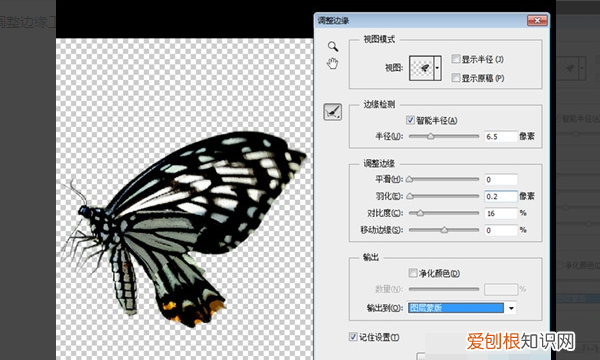This screenshot has width=600, height=360.
Task: Uncheck the 智能半径 checkbox
Action: pos(410,120)
